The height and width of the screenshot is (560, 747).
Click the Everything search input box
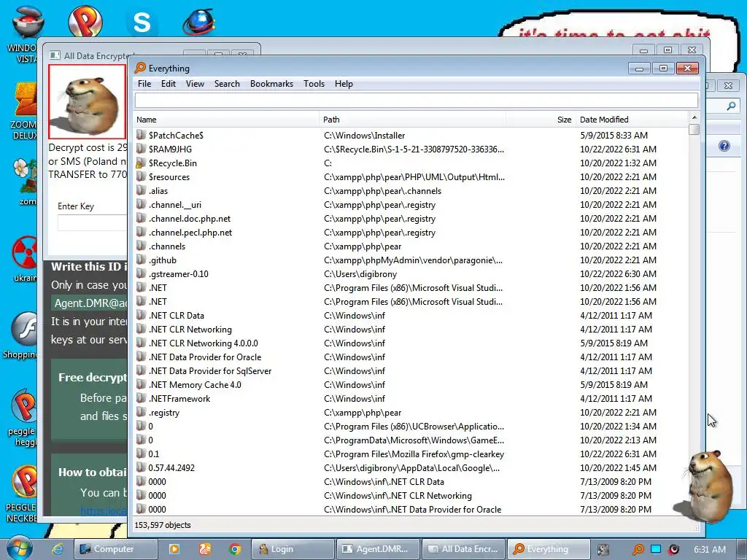417,101
